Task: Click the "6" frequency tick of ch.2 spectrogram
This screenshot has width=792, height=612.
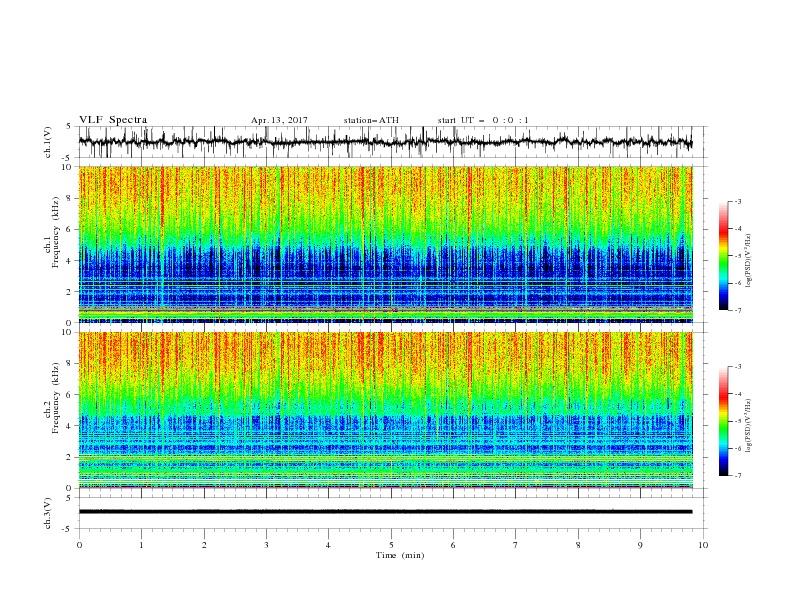Action: pyautogui.click(x=70, y=395)
